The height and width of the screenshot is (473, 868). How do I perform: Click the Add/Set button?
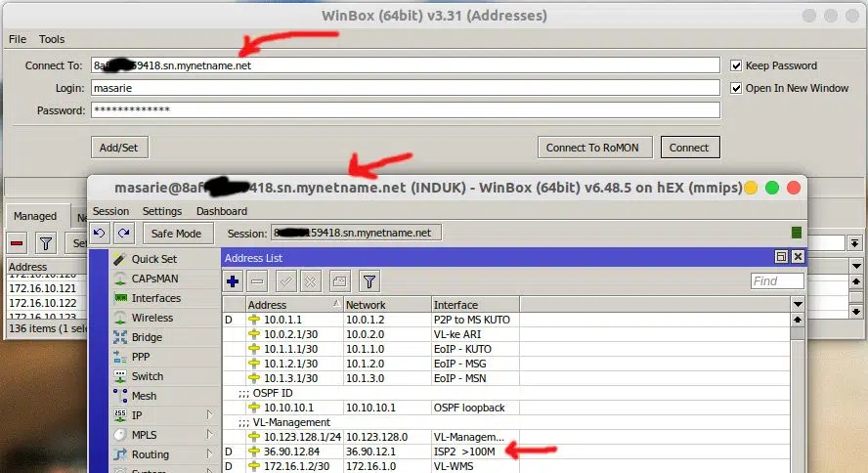[x=119, y=148]
